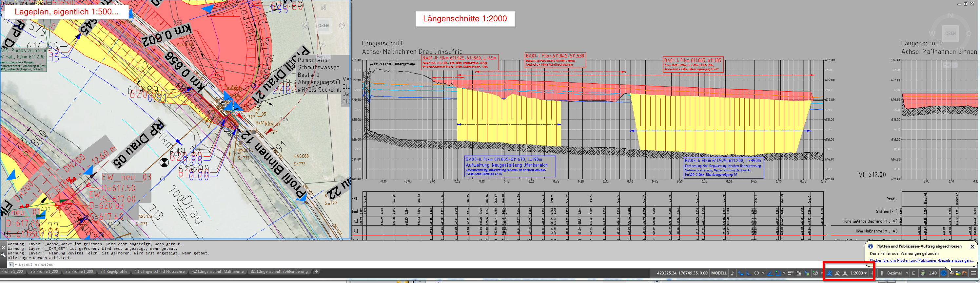980x283 pixels.
Task: Open the plotter status tray icon
Action: (952, 273)
